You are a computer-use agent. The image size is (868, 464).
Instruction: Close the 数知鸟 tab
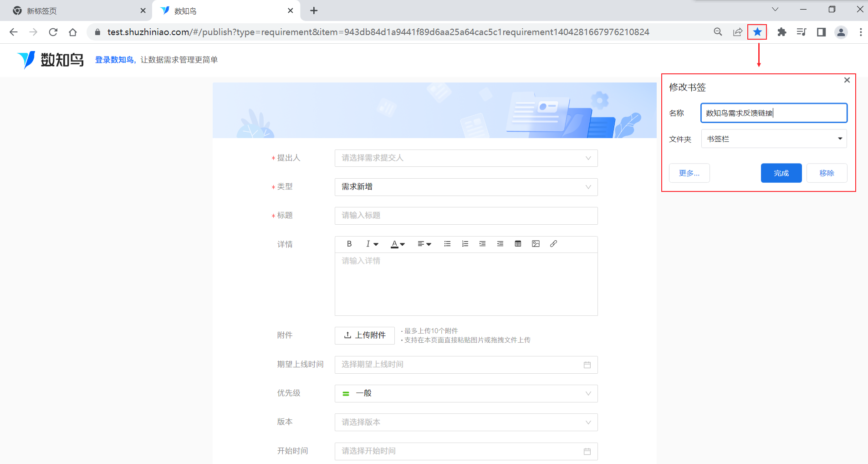pyautogui.click(x=291, y=10)
